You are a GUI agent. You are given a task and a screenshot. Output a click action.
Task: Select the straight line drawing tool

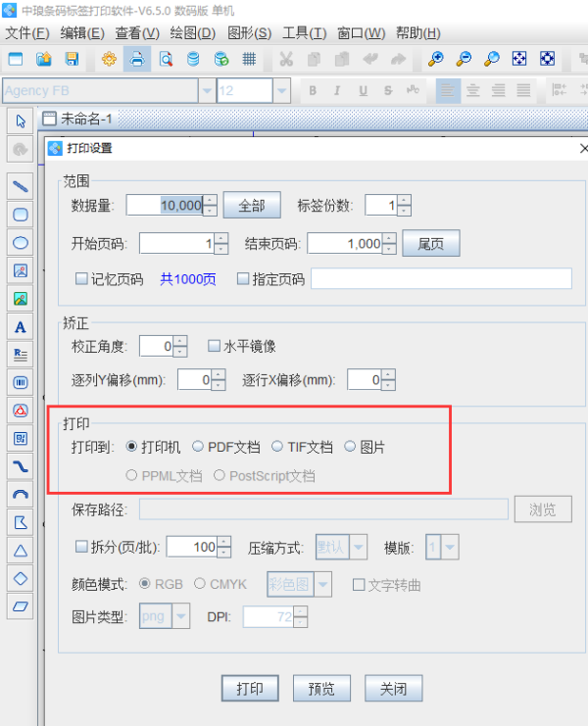20,185
